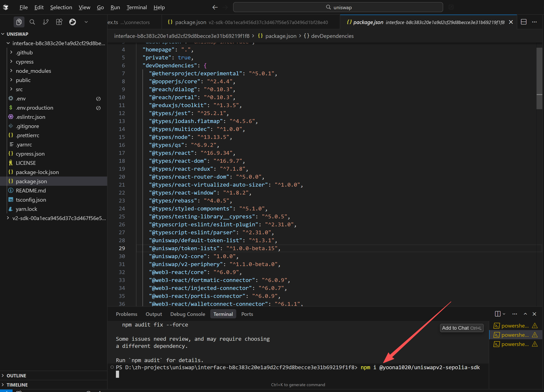Image resolution: width=544 pixels, height=392 pixels.
Task: Click the split terminal icon
Action: coord(498,314)
